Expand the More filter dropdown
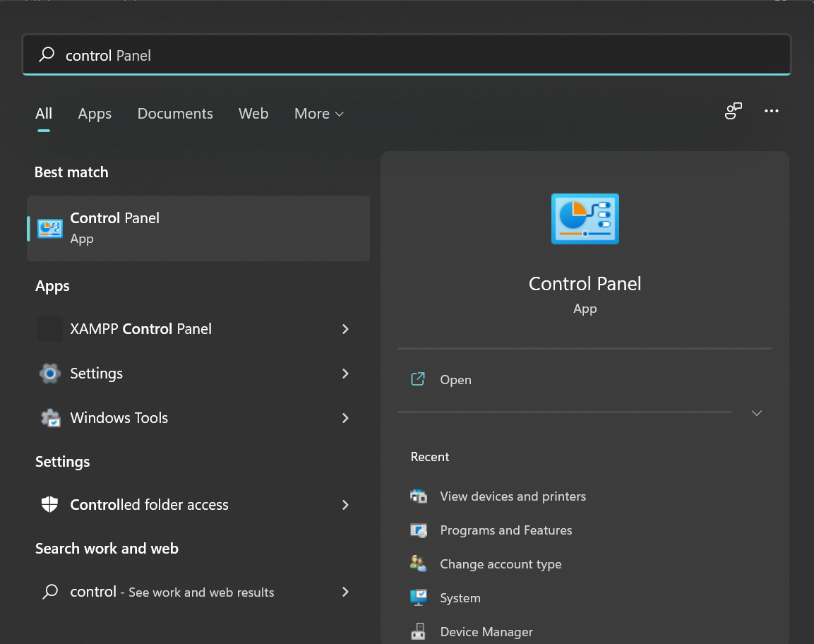814x644 pixels. click(319, 114)
